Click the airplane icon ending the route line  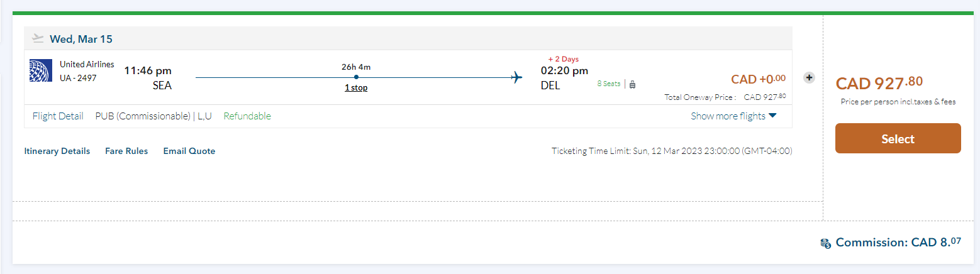click(x=516, y=77)
